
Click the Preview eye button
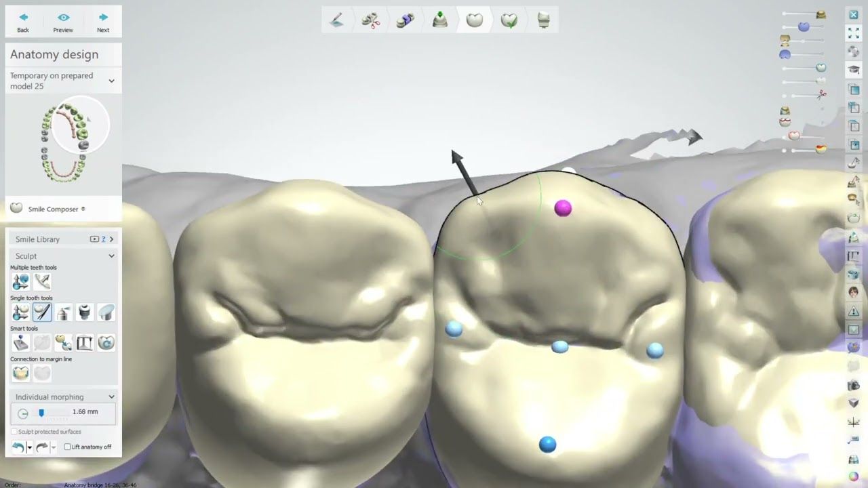[x=63, y=22]
